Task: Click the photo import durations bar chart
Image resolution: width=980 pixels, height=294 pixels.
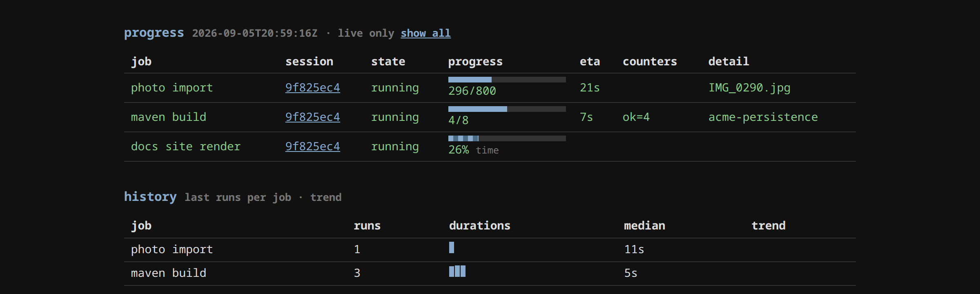Action: [452, 247]
